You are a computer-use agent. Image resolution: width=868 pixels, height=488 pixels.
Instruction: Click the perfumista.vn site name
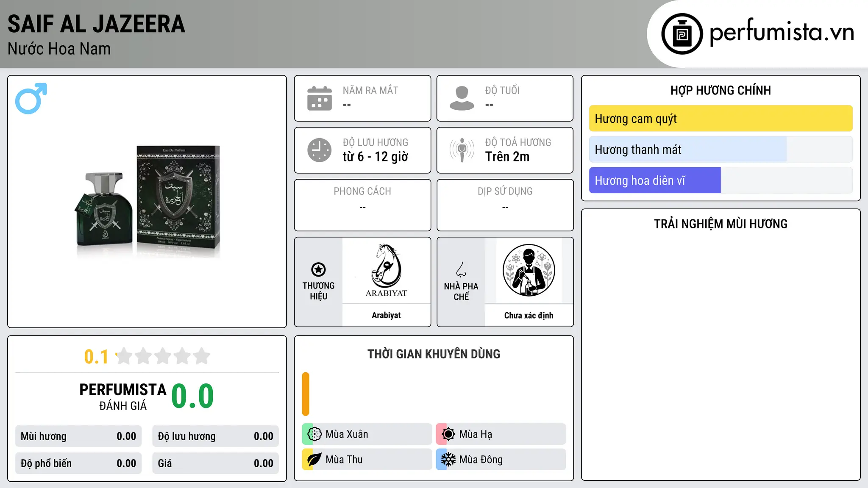[x=782, y=32]
